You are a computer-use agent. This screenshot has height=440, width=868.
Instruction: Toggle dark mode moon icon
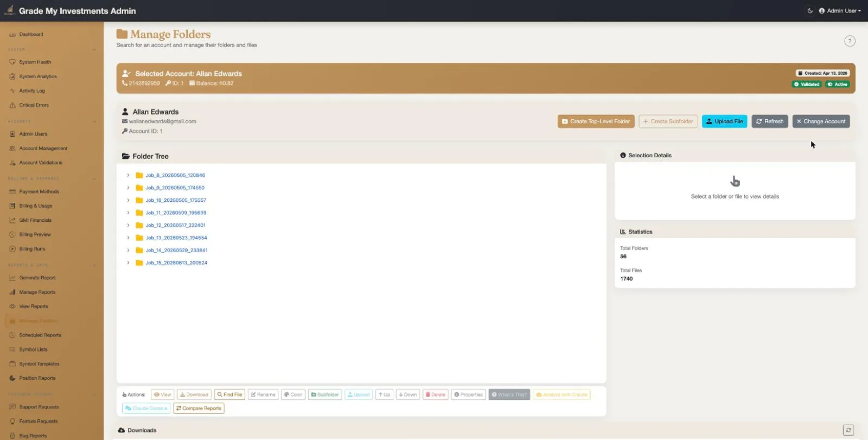[x=810, y=11]
